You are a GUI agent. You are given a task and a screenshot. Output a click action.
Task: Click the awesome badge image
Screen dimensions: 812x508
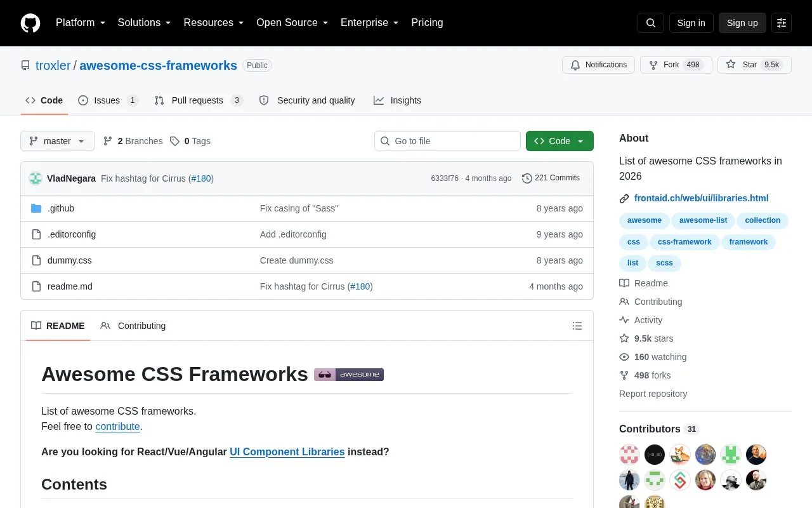point(349,375)
